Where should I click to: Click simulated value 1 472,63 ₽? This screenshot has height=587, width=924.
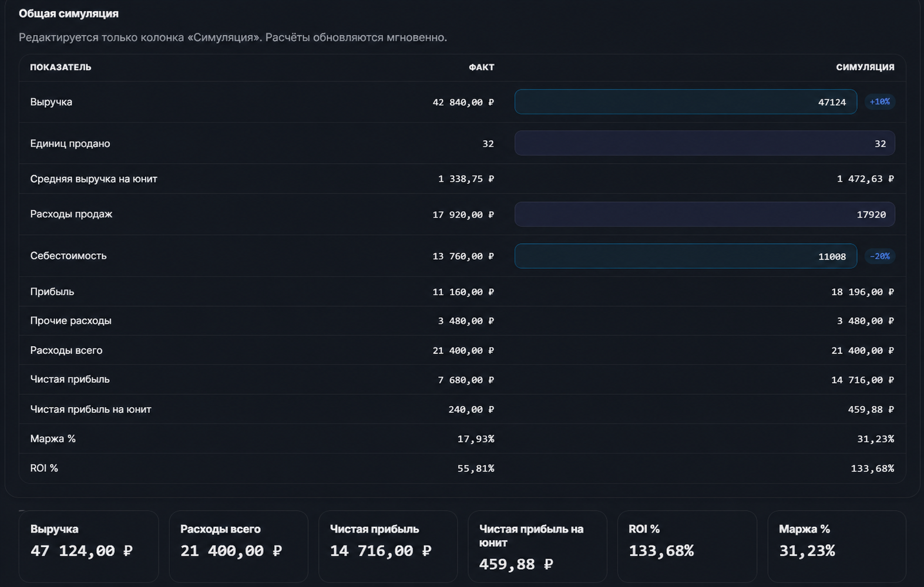(x=865, y=178)
